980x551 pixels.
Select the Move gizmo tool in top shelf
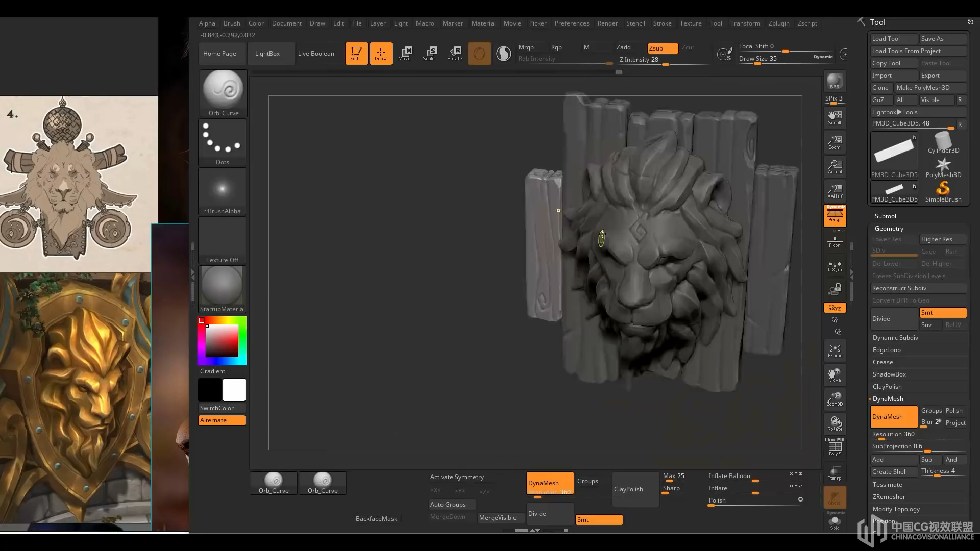pyautogui.click(x=405, y=53)
